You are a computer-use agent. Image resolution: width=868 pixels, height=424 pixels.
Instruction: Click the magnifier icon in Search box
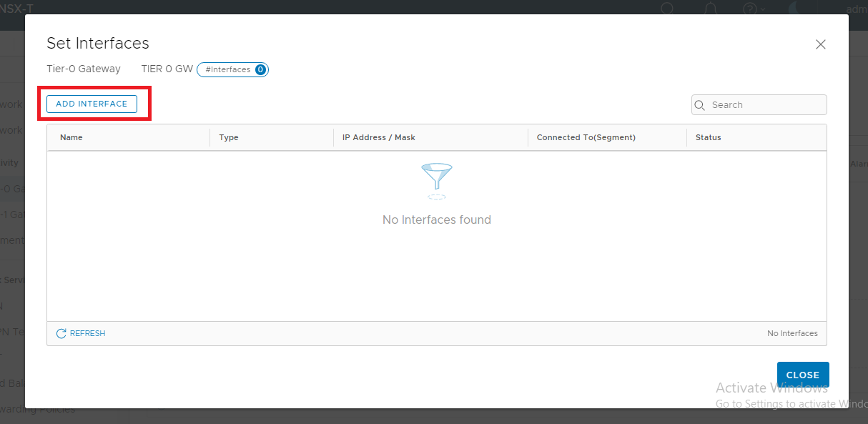(x=700, y=105)
